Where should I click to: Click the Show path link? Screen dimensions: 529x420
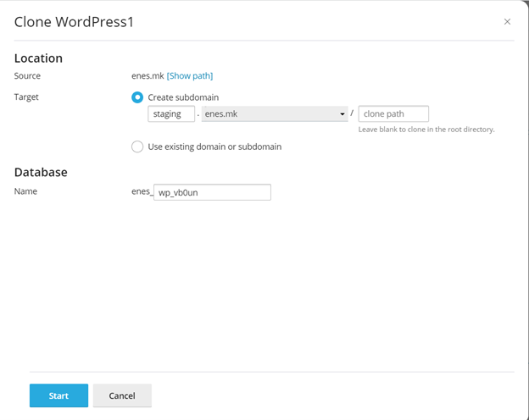coord(189,76)
